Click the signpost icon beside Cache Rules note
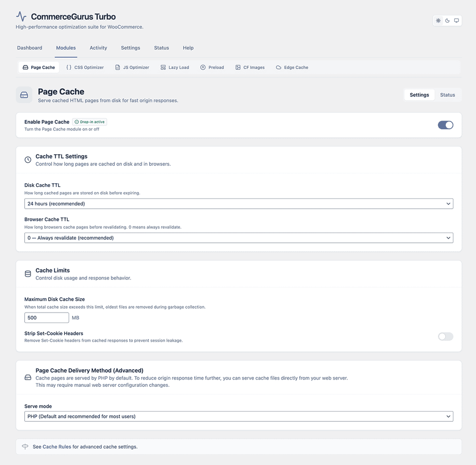 (x=25, y=446)
